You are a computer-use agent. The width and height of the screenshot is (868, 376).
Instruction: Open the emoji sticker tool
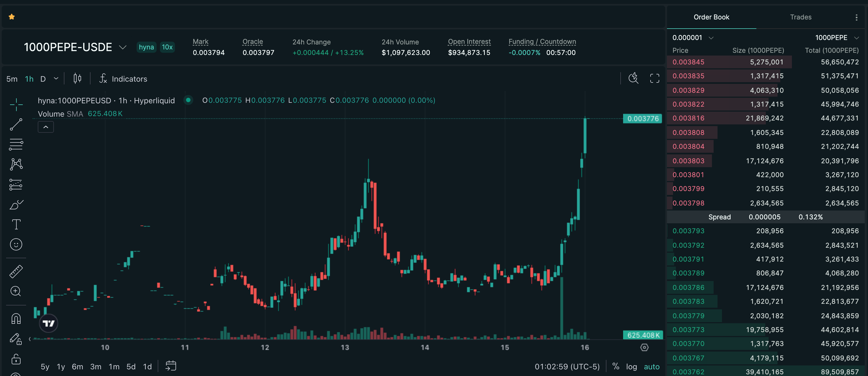click(16, 244)
